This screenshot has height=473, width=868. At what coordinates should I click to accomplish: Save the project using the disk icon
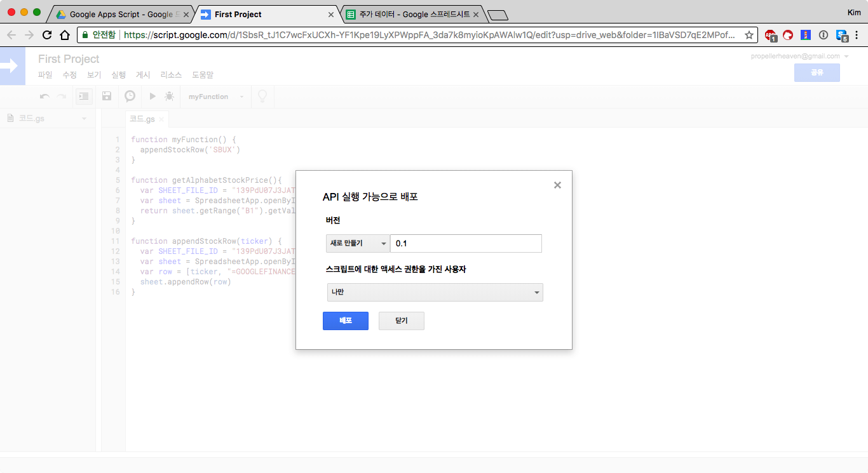[107, 96]
